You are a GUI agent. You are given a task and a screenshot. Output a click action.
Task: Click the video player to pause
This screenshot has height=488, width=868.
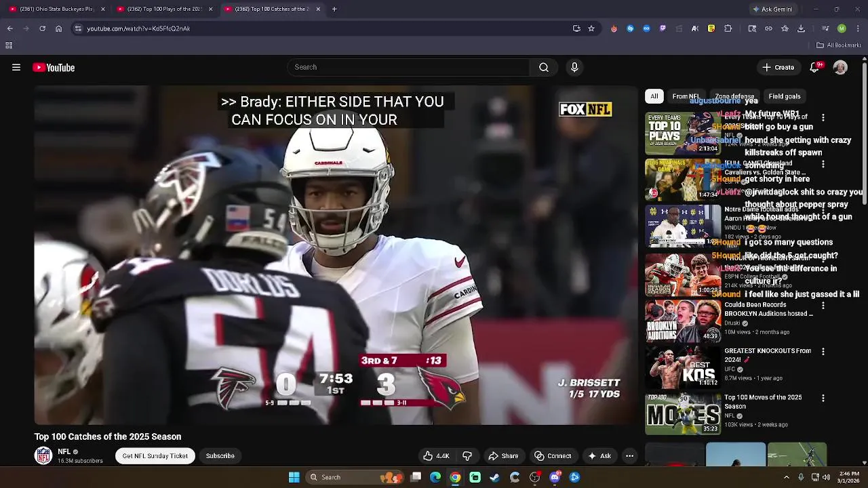[336, 255]
